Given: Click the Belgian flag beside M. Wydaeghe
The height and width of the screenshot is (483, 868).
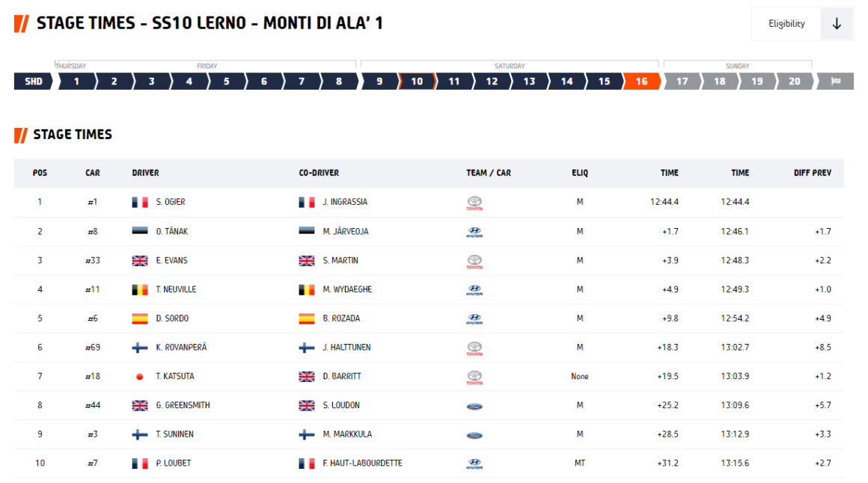Looking at the screenshot, I should pos(307,289).
